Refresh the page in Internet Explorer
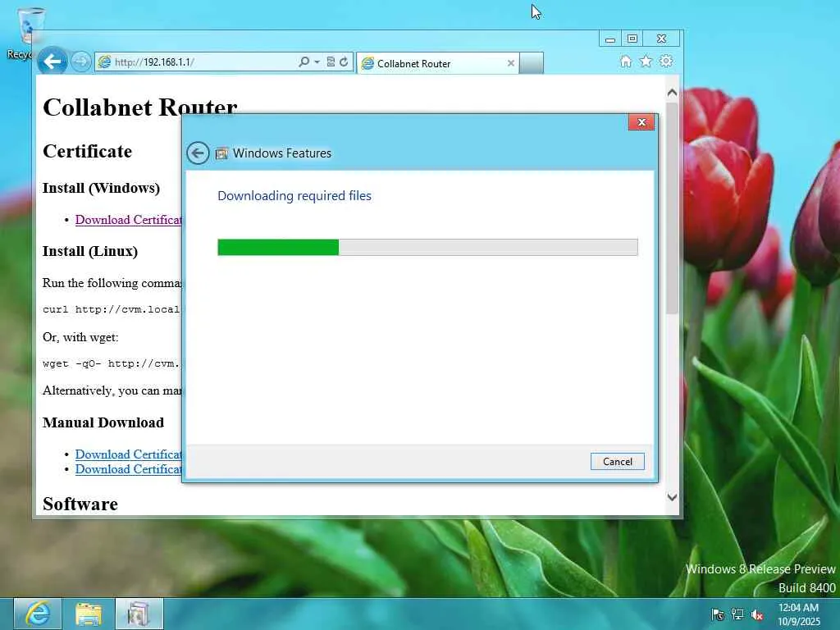 click(x=344, y=62)
